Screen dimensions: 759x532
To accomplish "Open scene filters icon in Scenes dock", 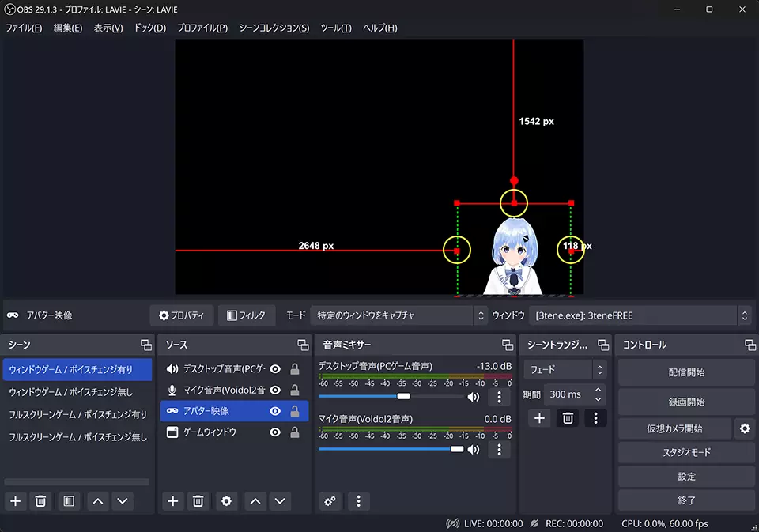I will tap(69, 501).
